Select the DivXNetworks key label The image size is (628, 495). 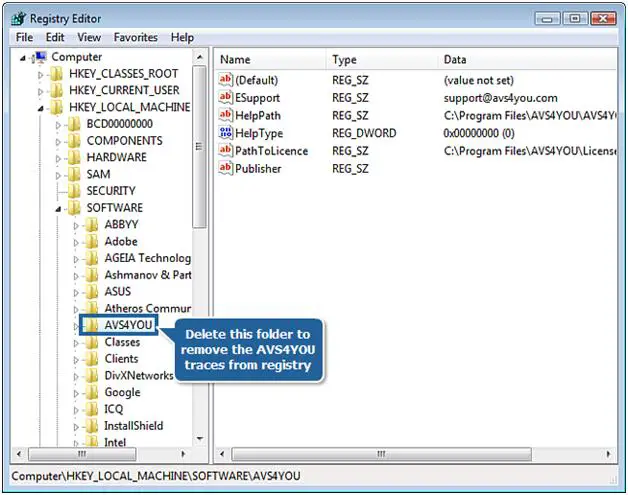[139, 376]
